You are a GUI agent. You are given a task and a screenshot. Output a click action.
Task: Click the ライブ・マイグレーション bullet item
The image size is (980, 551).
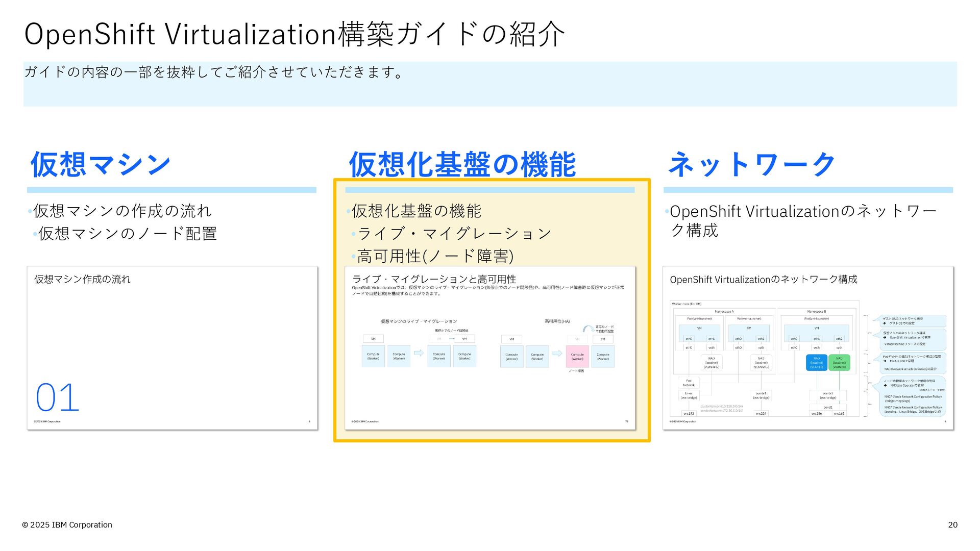[x=454, y=234]
